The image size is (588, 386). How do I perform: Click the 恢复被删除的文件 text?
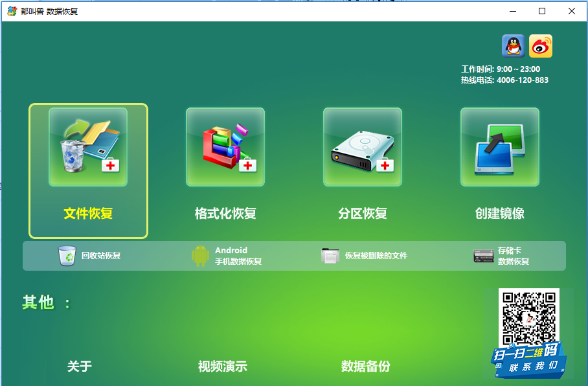pyautogui.click(x=376, y=256)
